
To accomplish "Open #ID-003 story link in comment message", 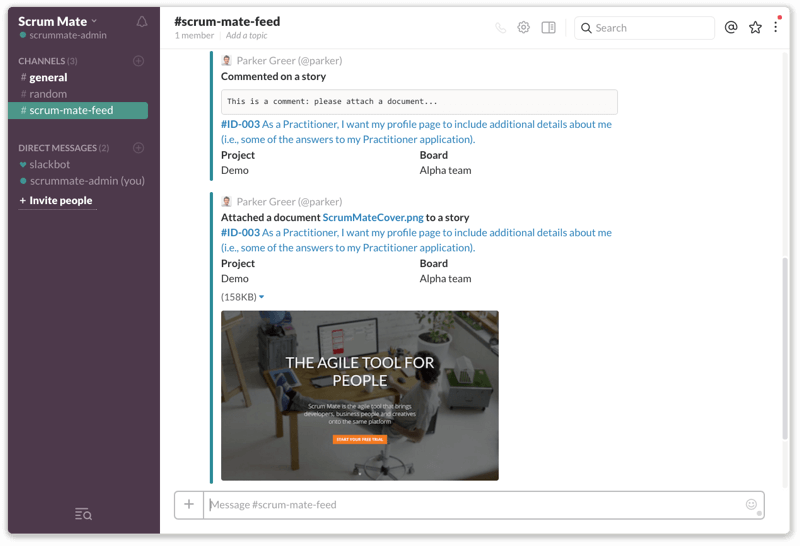I will 416,132.
